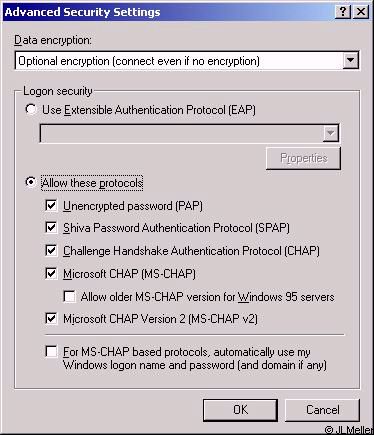Select the Optional encryption combo box field
The image size is (374, 435).
[x=187, y=61]
